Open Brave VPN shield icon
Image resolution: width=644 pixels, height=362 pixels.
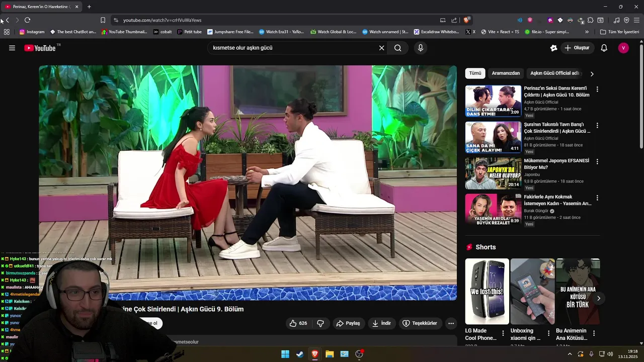(626, 20)
